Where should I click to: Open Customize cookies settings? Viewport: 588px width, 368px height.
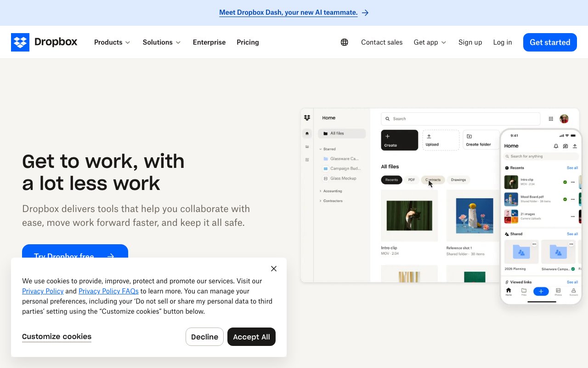pos(57,337)
